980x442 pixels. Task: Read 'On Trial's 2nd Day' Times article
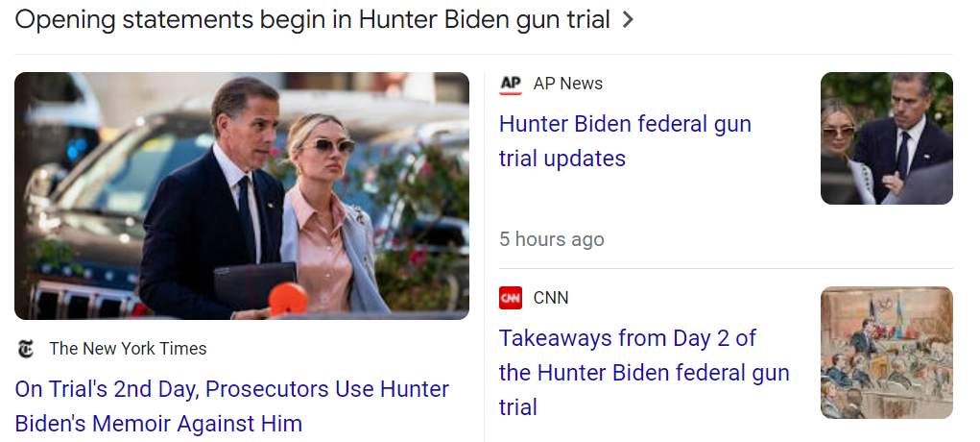coord(231,390)
